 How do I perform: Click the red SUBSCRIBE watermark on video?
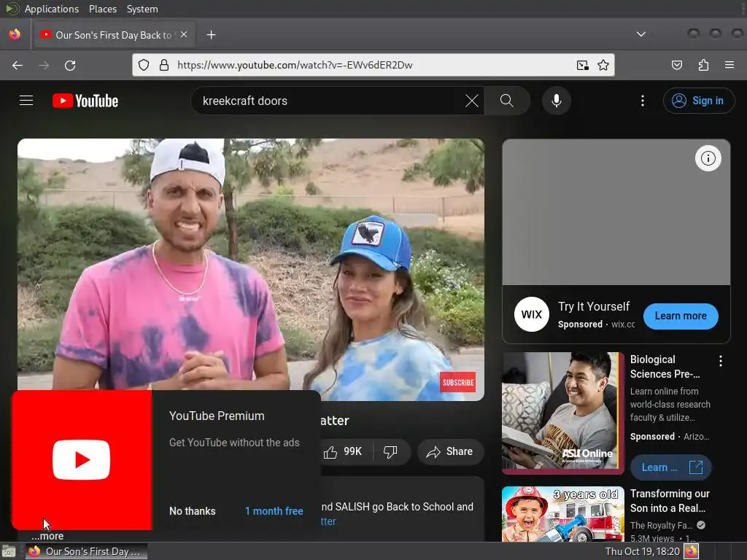[x=458, y=382]
